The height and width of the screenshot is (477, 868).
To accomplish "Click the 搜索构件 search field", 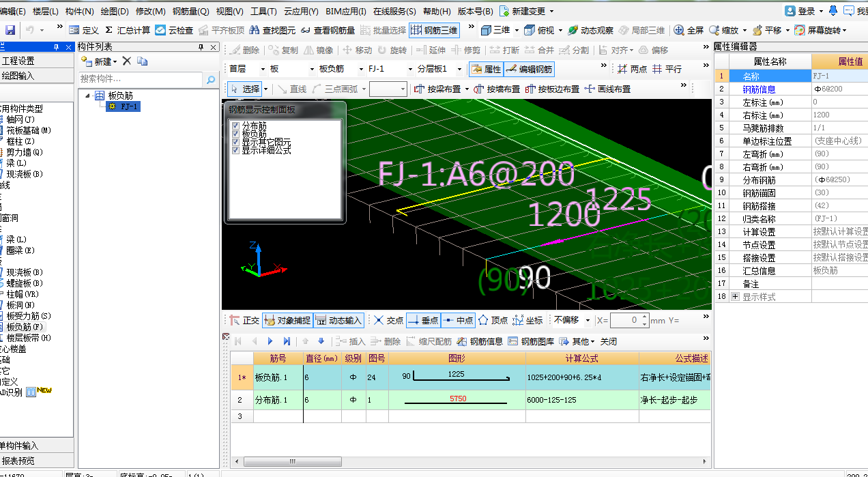I will pos(141,79).
